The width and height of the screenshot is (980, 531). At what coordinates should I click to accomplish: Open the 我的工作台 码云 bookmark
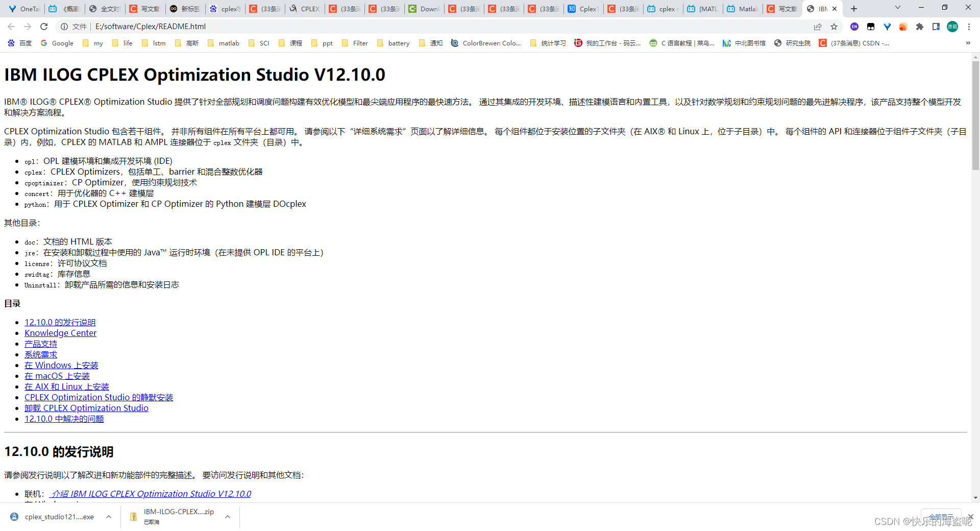pyautogui.click(x=607, y=43)
